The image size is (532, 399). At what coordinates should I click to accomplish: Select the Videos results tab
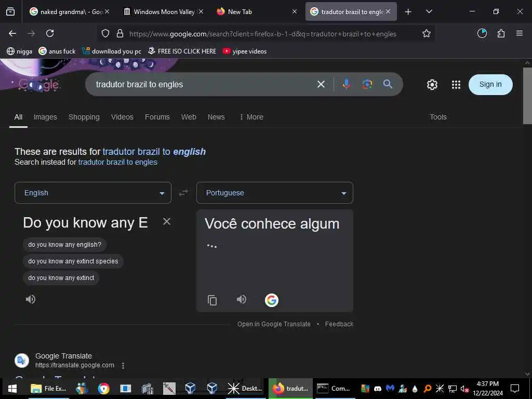pyautogui.click(x=122, y=117)
